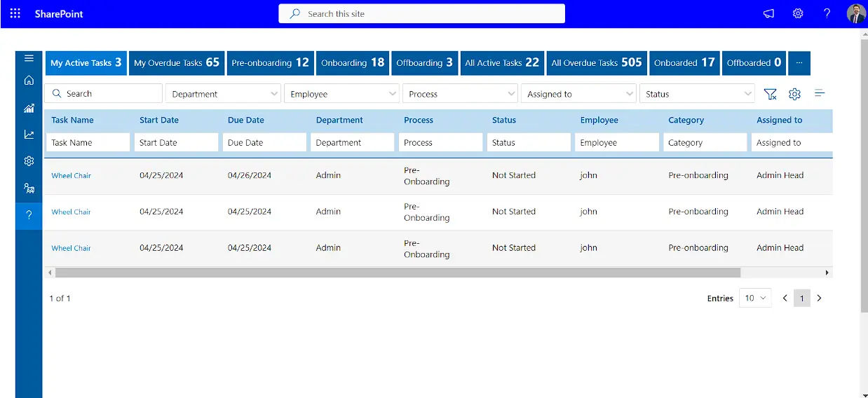Image resolution: width=868 pixels, height=398 pixels.
Task: Click the horizontal scrollbar below the table
Action: click(398, 273)
